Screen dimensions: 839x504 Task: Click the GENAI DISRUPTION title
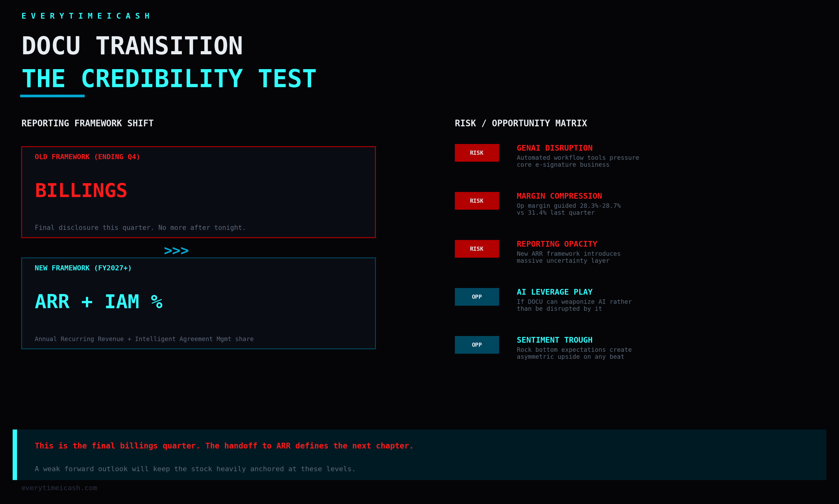coord(554,148)
